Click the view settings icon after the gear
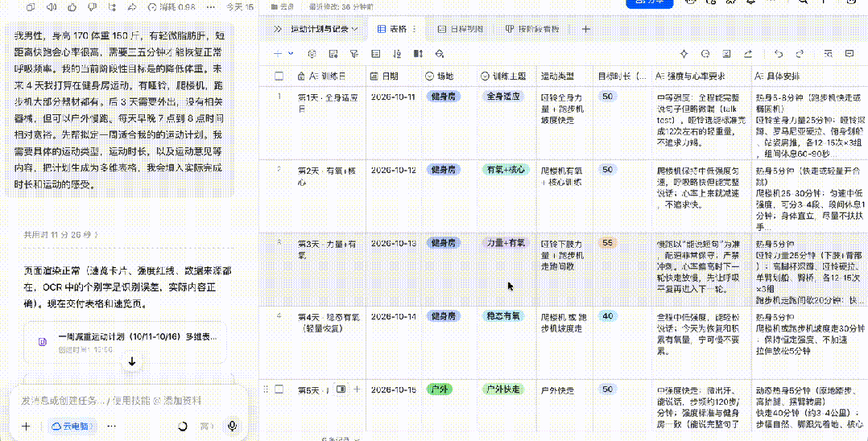 (x=333, y=54)
